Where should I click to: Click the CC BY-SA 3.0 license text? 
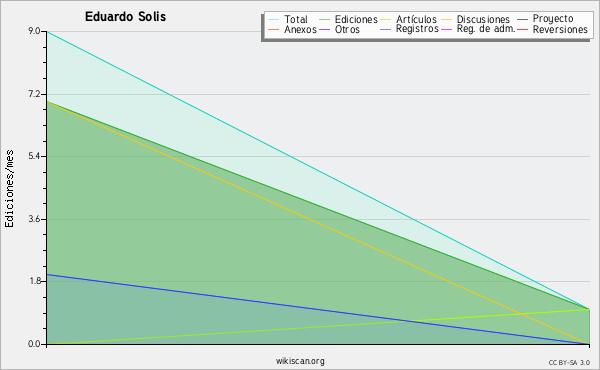[569, 362]
